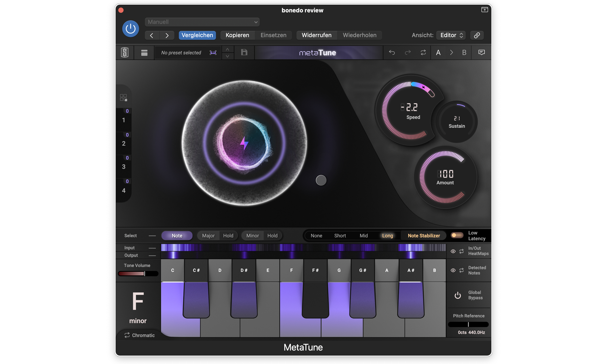Open the Manuell preset dropdown
This screenshot has width=607, height=364.
pyautogui.click(x=202, y=22)
